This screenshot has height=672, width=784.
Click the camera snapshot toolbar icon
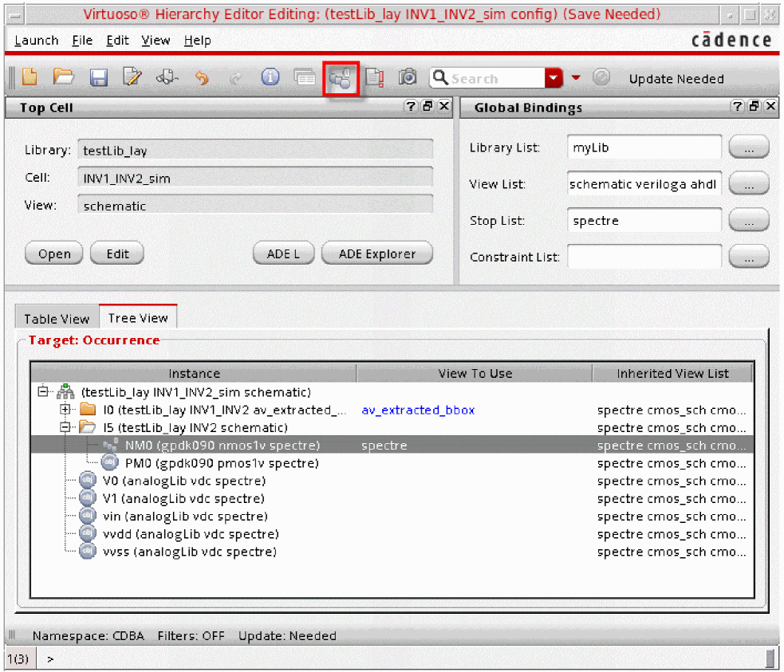coord(408,77)
